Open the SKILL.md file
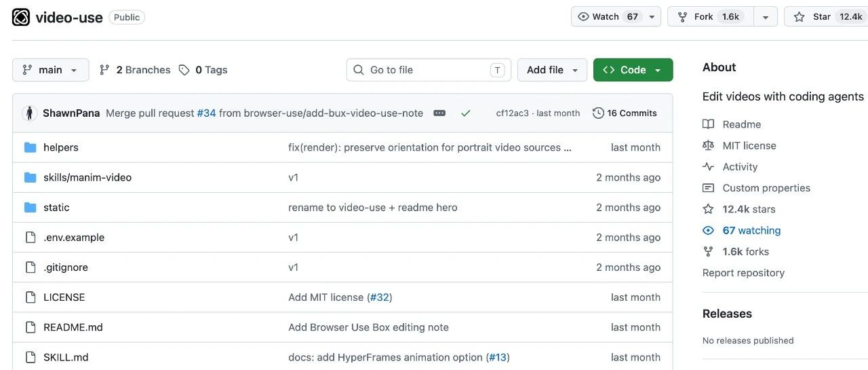This screenshot has width=868, height=370. tap(66, 357)
